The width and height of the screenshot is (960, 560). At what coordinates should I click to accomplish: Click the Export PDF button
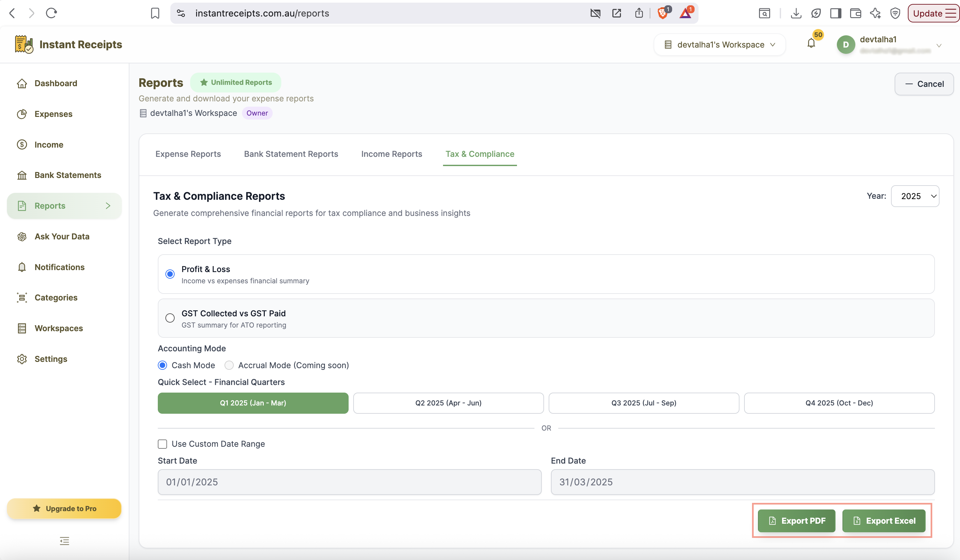tap(797, 521)
